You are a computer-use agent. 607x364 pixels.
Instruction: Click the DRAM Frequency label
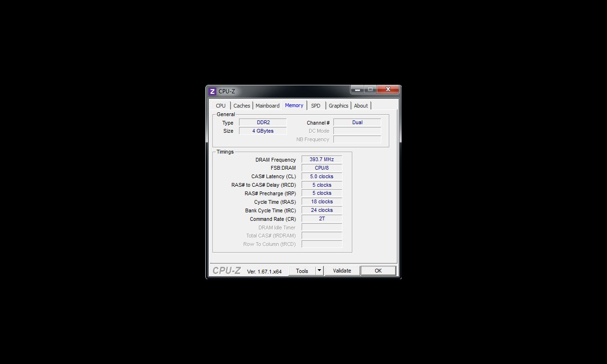point(276,160)
